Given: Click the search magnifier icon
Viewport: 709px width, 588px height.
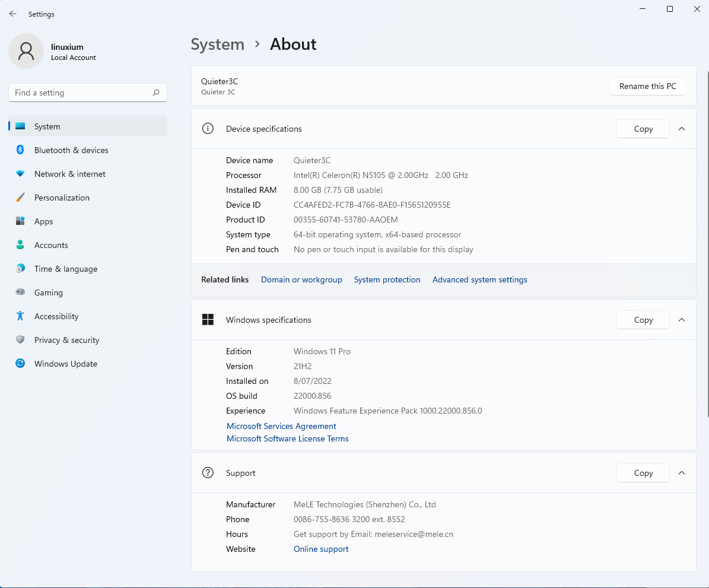Looking at the screenshot, I should click(x=156, y=93).
